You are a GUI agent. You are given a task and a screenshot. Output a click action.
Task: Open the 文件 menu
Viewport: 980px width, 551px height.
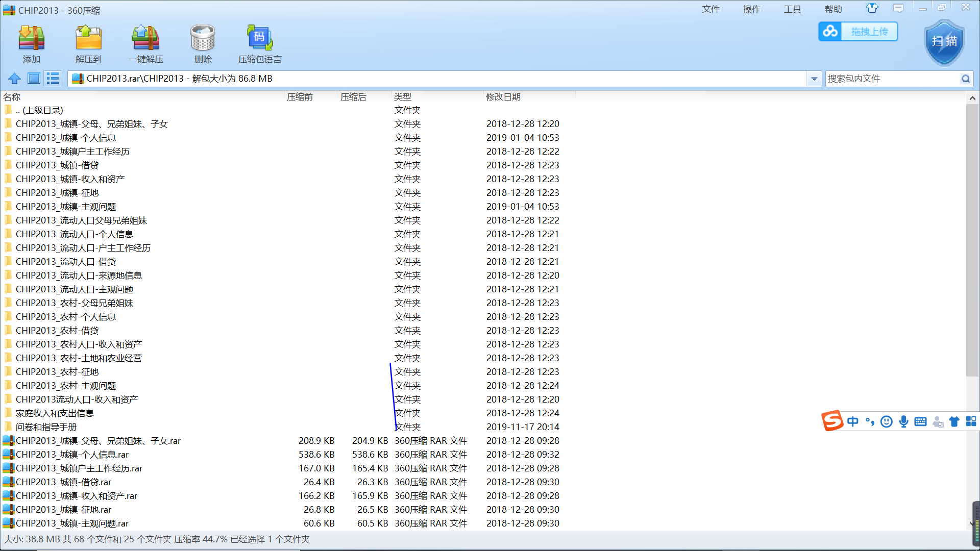pos(710,9)
